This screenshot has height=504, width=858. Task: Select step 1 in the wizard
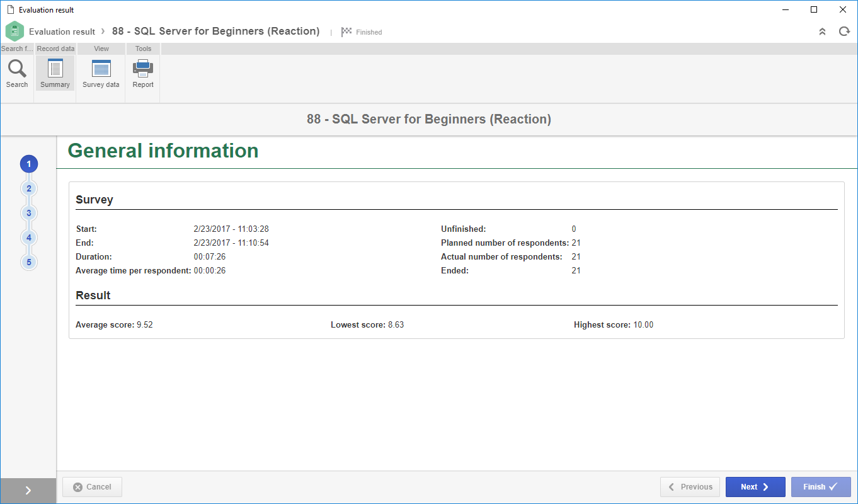pyautogui.click(x=29, y=164)
